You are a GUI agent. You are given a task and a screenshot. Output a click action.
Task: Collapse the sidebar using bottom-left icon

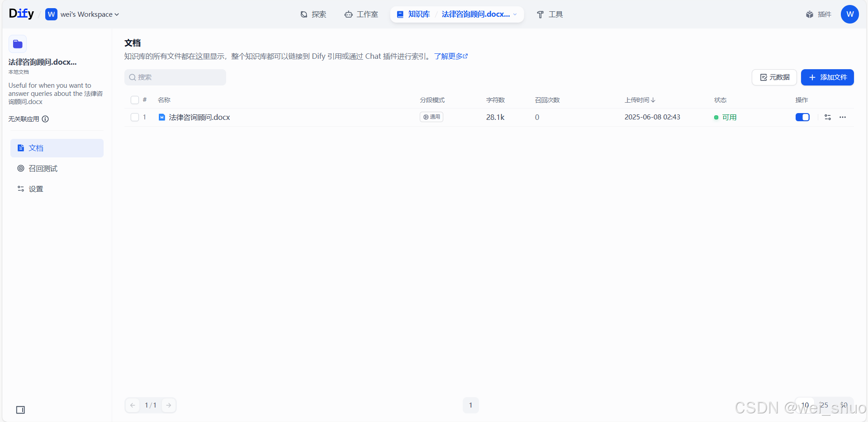pos(20,410)
